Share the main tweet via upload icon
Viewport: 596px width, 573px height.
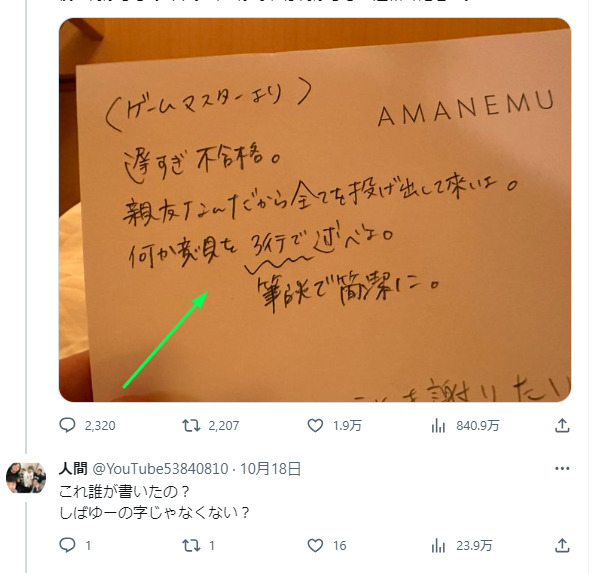click(x=562, y=425)
